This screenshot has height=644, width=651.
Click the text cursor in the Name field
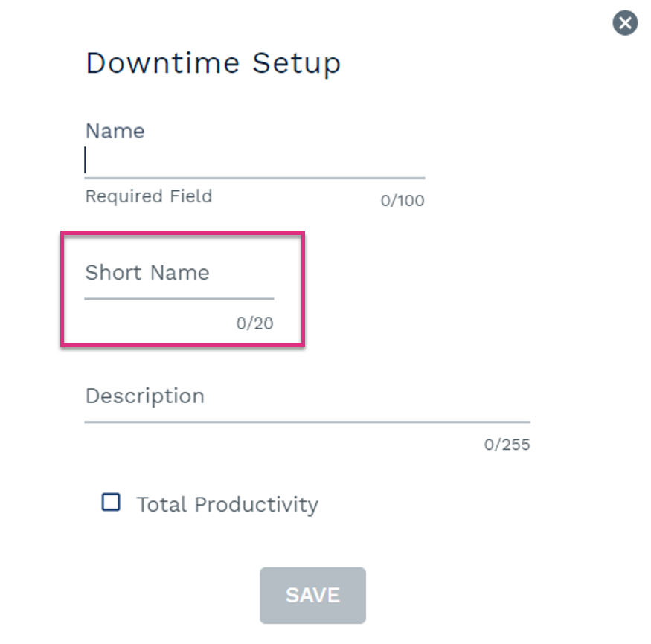coord(85,160)
